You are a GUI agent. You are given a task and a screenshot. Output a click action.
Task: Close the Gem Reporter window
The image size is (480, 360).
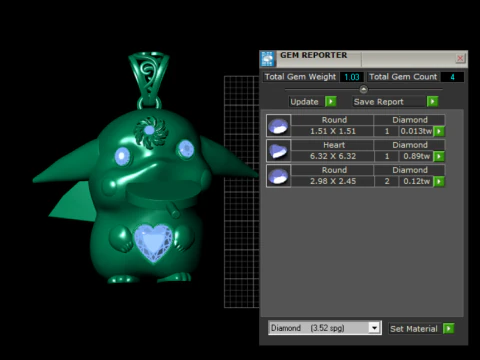click(x=460, y=58)
